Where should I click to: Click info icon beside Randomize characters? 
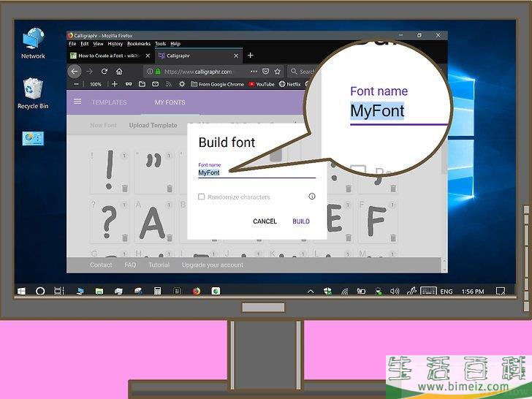312,196
